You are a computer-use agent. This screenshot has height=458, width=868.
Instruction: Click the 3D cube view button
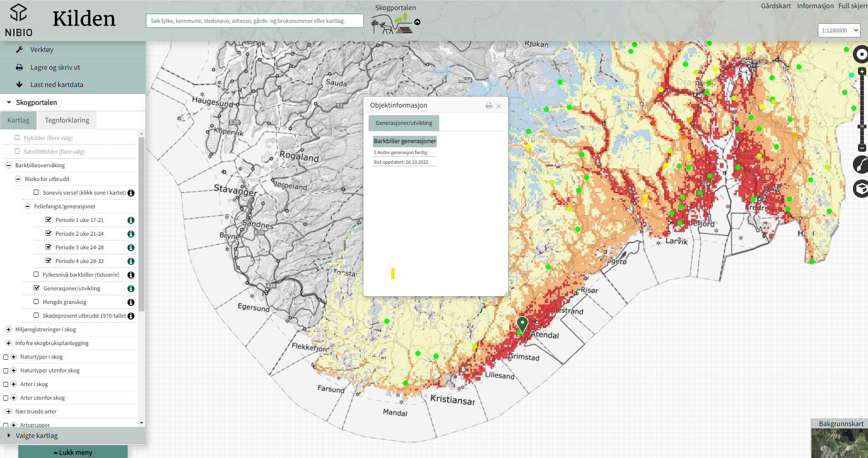(861, 189)
